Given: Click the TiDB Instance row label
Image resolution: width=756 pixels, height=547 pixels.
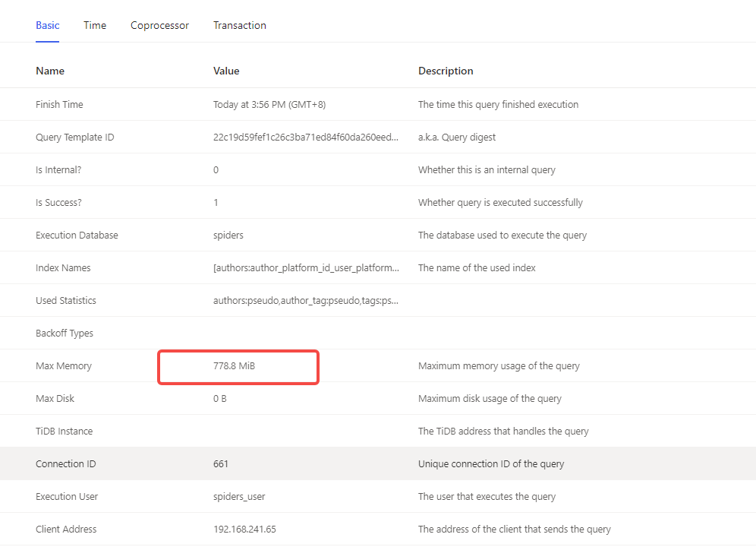Looking at the screenshot, I should (64, 431).
